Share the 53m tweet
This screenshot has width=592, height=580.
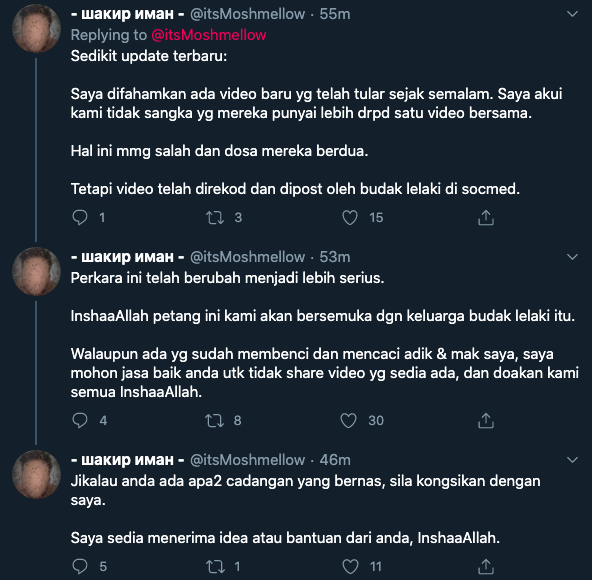(486, 420)
